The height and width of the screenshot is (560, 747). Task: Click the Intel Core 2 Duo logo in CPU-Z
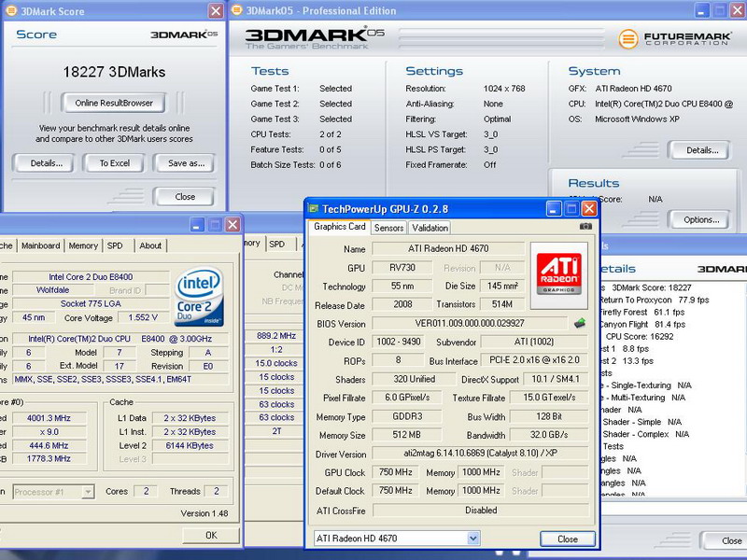tap(199, 297)
